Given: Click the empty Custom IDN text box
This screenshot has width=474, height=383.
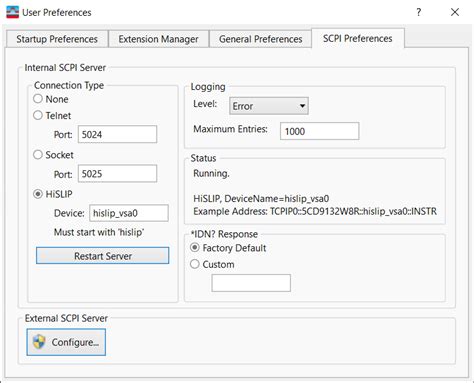Looking at the screenshot, I should click(251, 283).
